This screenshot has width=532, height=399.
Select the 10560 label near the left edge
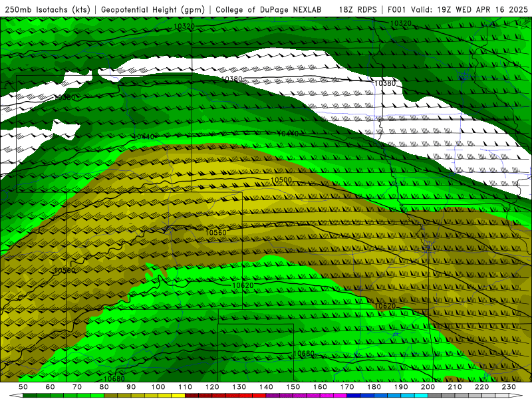pyautogui.click(x=65, y=271)
